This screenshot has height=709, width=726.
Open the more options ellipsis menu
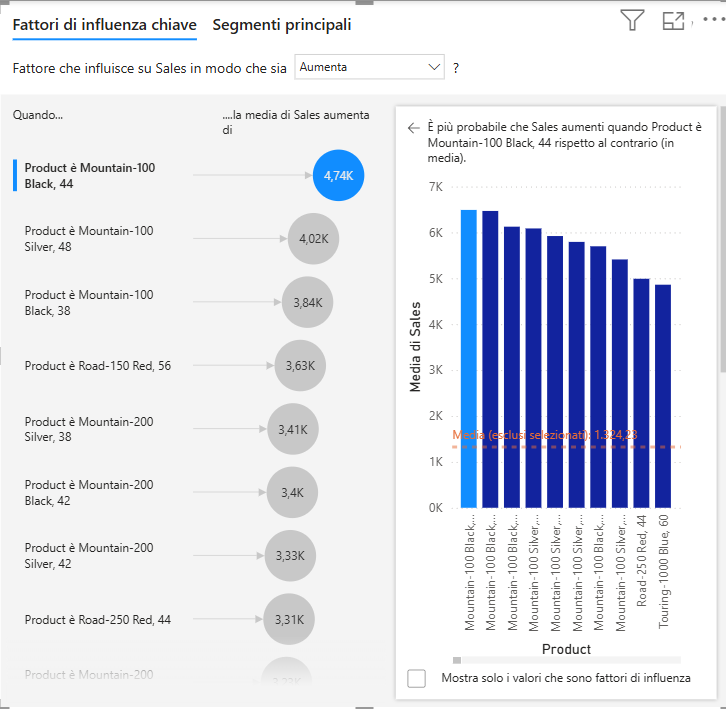coord(712,20)
